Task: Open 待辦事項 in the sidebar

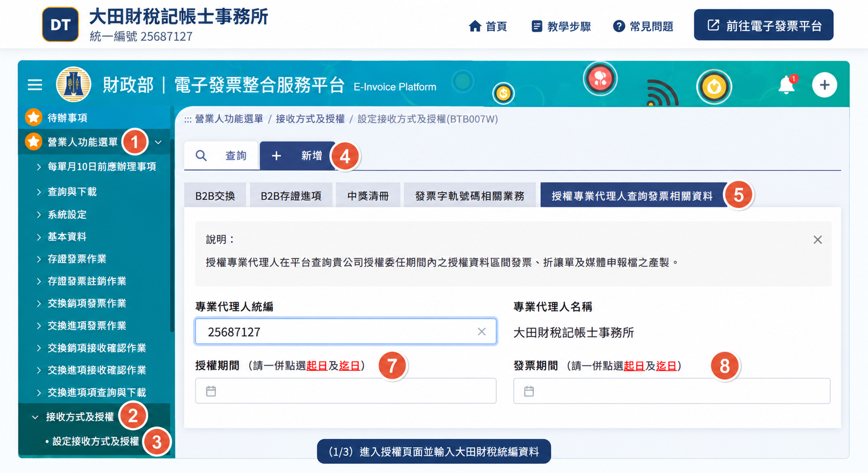Action: point(67,118)
